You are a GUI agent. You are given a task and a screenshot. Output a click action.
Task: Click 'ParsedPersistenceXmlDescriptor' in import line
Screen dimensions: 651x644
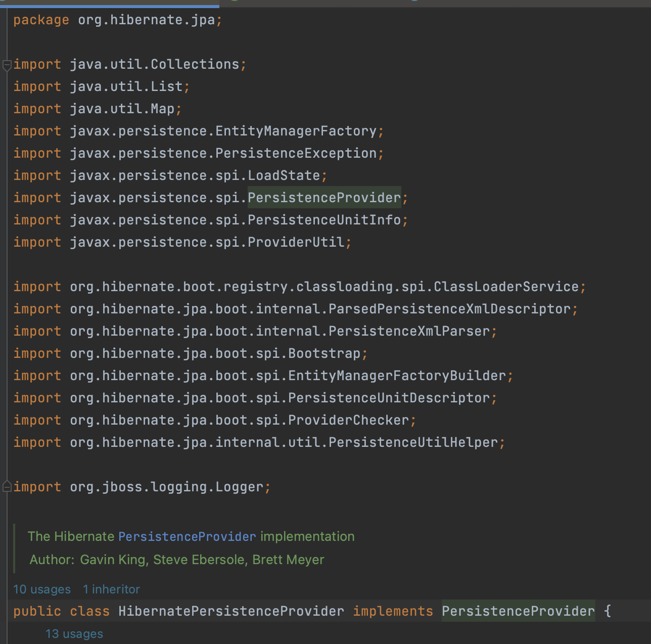pyautogui.click(x=450, y=309)
